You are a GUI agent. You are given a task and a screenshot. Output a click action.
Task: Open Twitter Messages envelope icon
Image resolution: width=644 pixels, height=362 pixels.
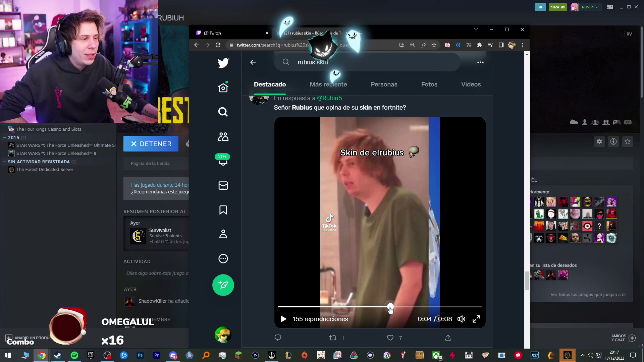click(223, 185)
